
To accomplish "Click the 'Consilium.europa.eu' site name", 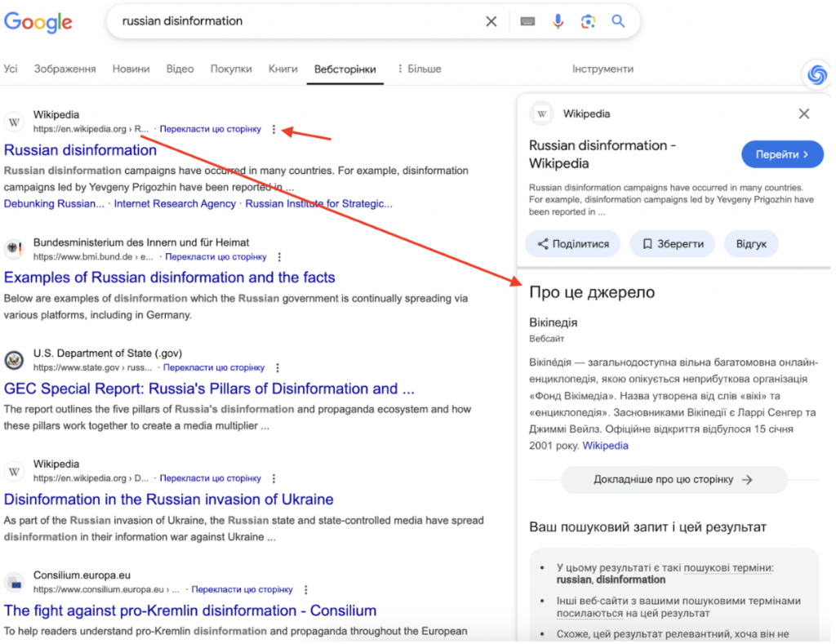I will tap(82, 575).
